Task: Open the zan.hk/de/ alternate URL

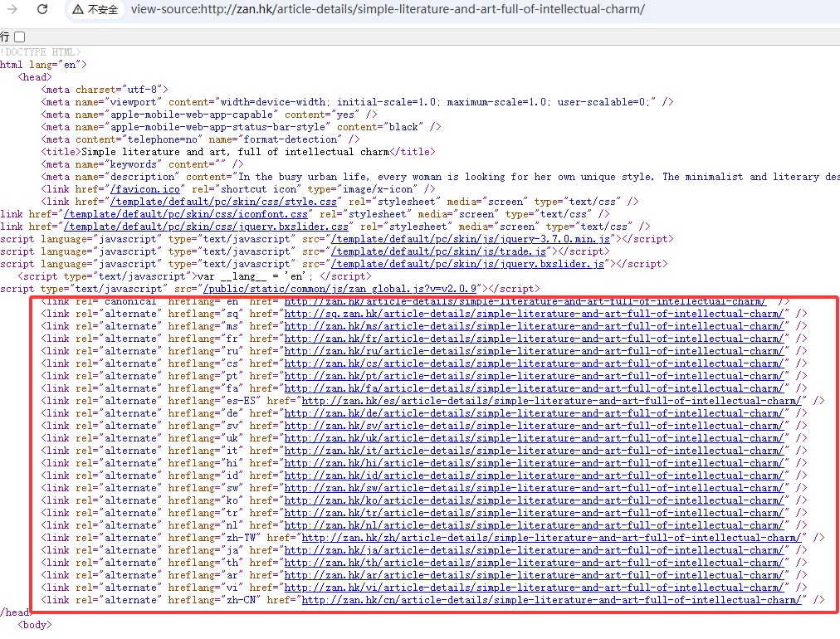Action: point(534,413)
